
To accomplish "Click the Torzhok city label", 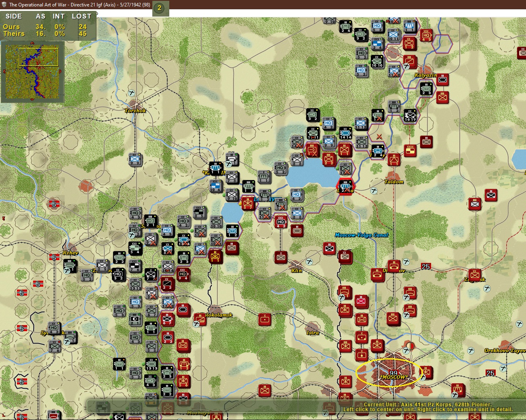I will click(x=136, y=111).
